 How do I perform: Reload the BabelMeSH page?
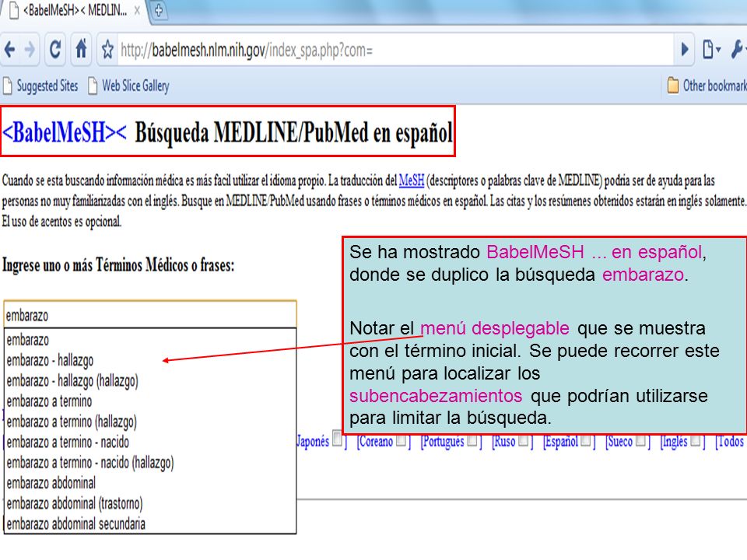[x=55, y=49]
